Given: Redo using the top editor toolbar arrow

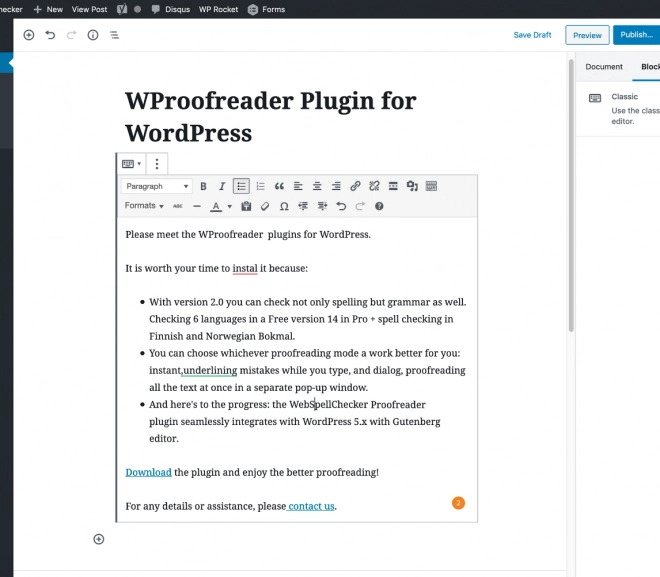Looking at the screenshot, I should click(x=72, y=35).
